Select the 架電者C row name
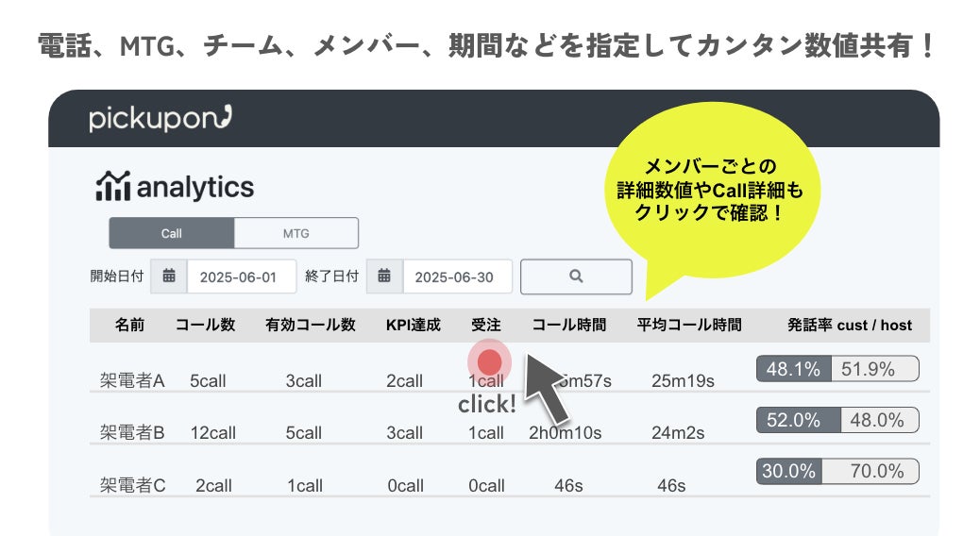The height and width of the screenshot is (536, 980). pos(132,485)
